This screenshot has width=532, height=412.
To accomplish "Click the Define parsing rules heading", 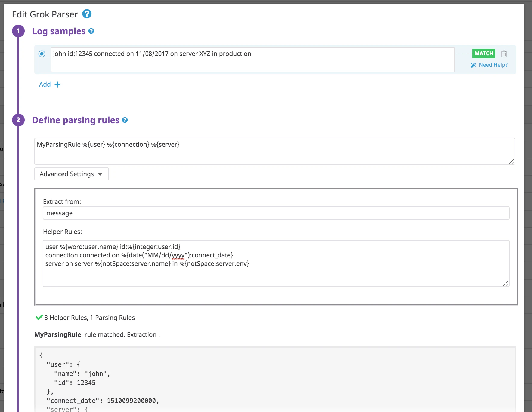I will [76, 120].
